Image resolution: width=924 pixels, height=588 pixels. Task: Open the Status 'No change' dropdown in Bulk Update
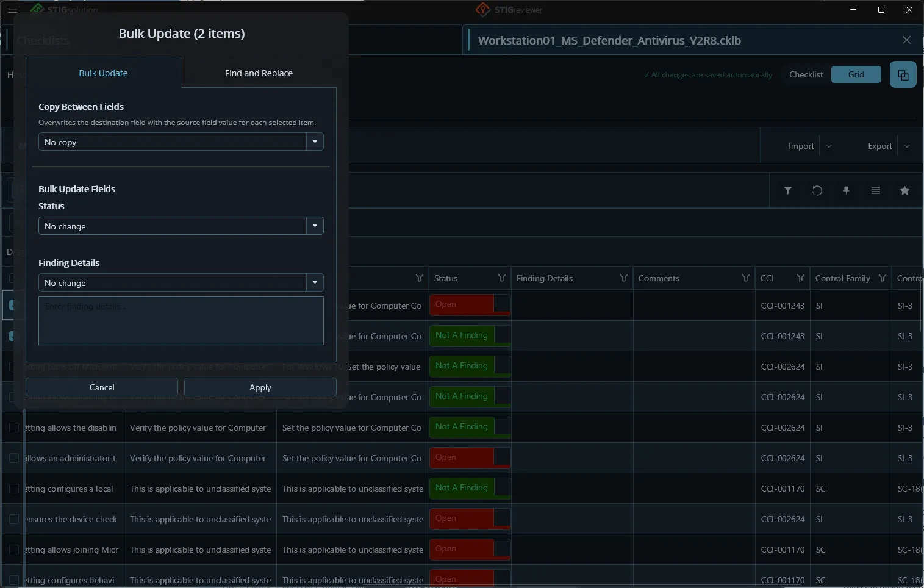click(181, 226)
